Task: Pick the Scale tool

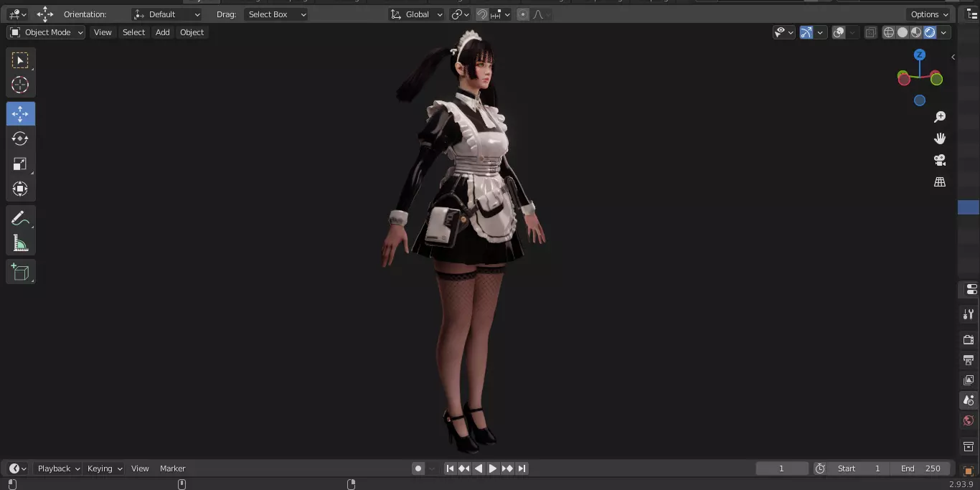Action: coord(20,164)
